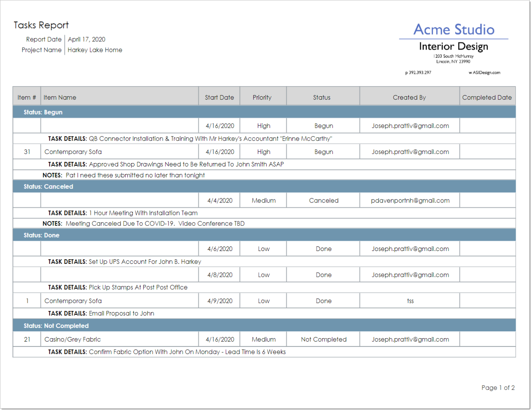This screenshot has height=411, width=532.
Task: Click the Page 1 of 2 footer
Action: (x=498, y=387)
